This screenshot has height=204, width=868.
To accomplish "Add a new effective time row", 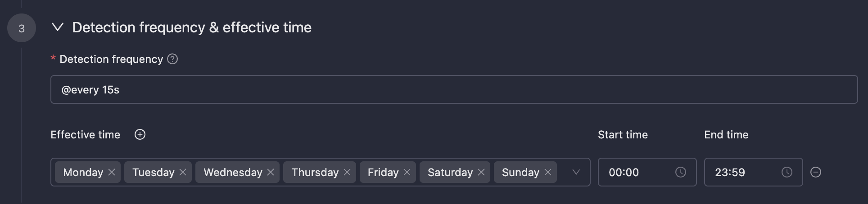I will pos(140,135).
